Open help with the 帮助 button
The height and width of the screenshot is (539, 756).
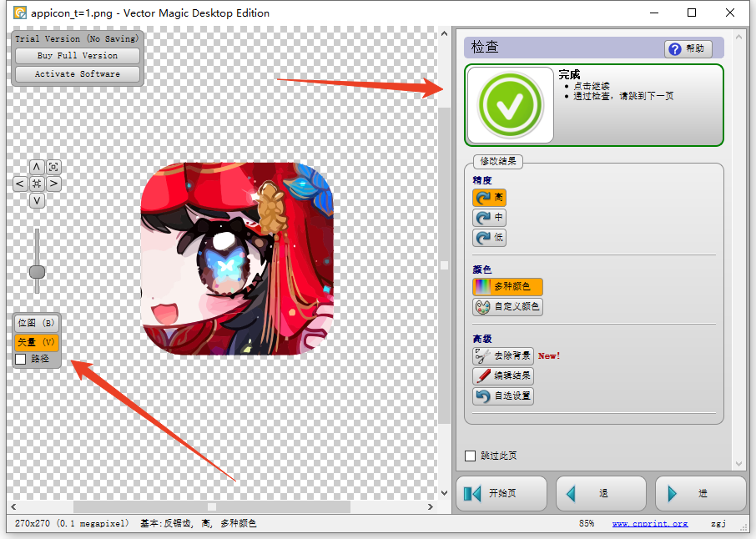(688, 49)
